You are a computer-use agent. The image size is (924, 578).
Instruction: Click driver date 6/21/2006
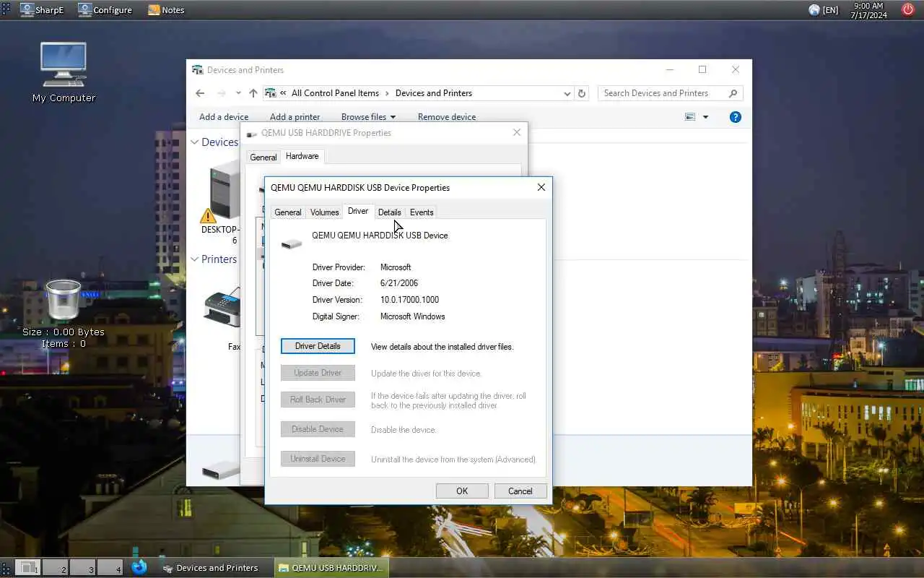click(399, 283)
